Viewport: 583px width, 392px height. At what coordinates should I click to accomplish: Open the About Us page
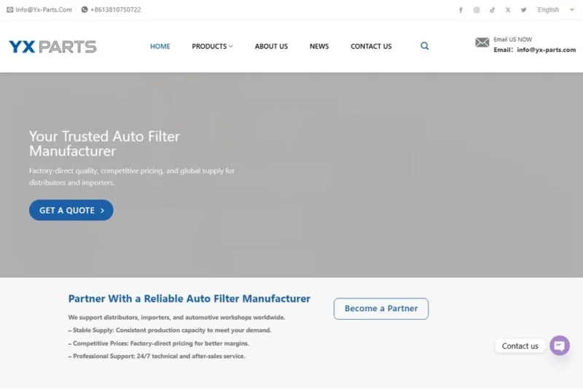point(271,46)
